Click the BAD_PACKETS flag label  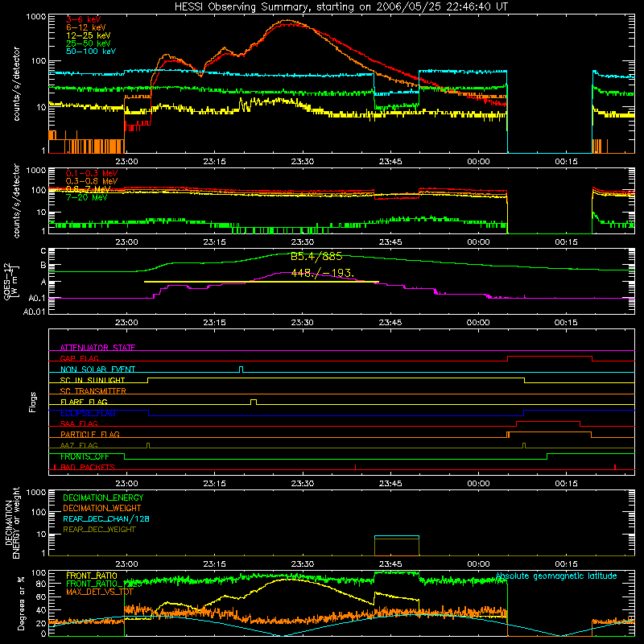click(x=88, y=467)
